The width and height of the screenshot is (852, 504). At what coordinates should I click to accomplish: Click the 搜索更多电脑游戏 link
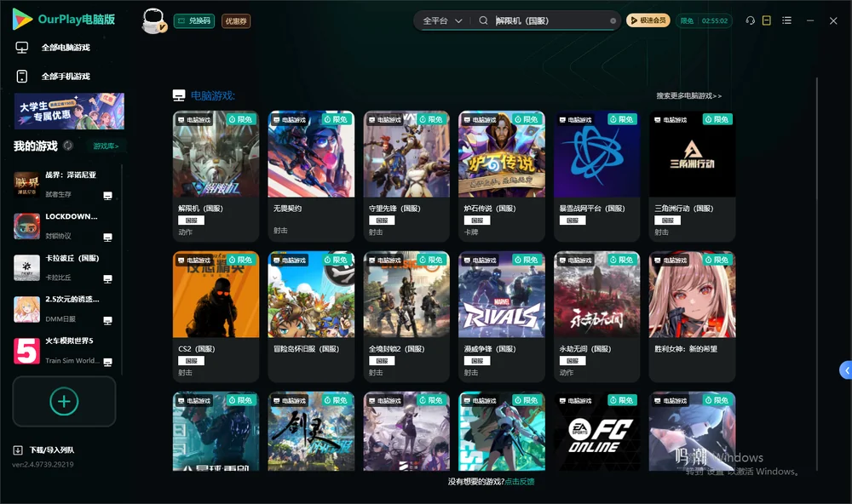coord(688,95)
